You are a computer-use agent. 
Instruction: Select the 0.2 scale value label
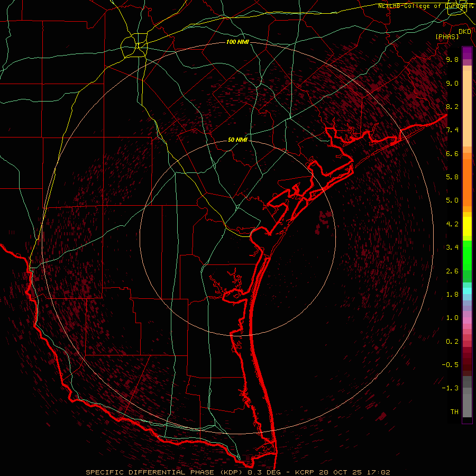(452, 342)
